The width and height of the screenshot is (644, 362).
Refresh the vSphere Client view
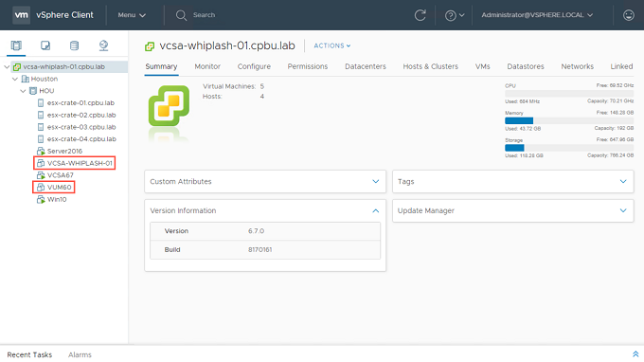point(420,15)
